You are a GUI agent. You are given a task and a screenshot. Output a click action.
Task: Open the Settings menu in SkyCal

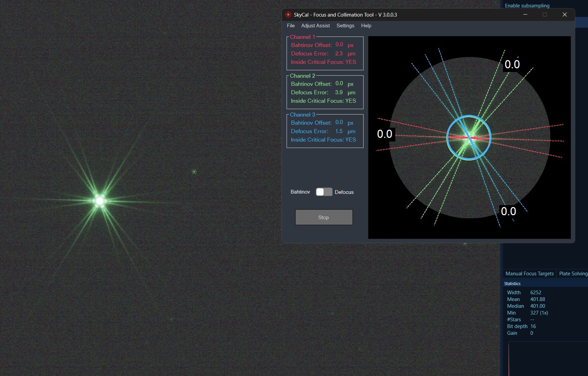[345, 26]
